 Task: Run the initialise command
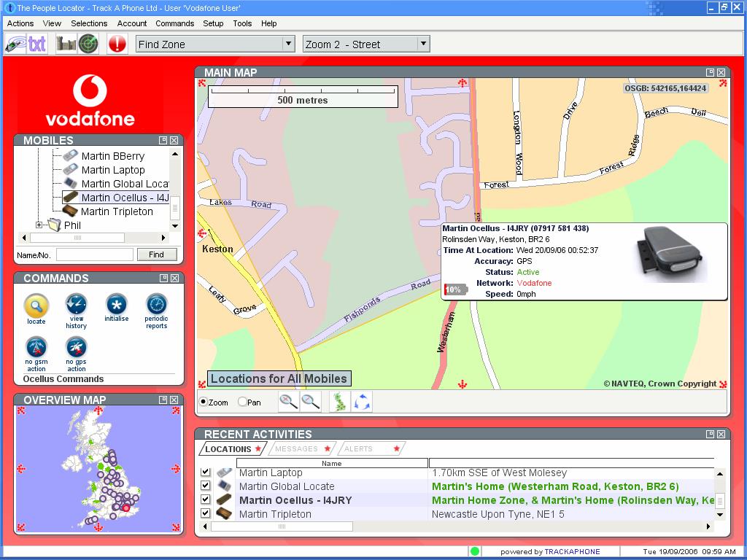(117, 308)
